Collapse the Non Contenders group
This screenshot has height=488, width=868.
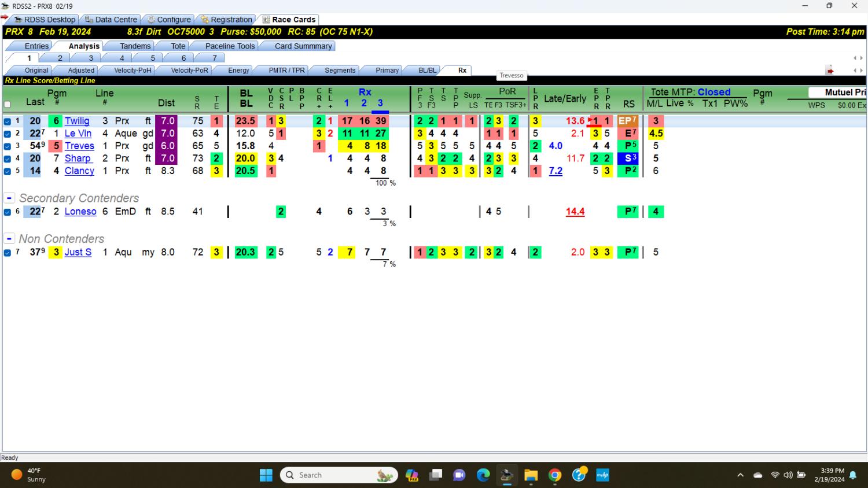(9, 238)
